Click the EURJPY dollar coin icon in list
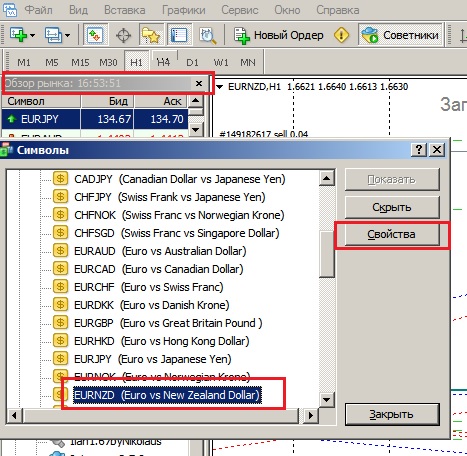Image resolution: width=467 pixels, height=456 pixels. 60,359
